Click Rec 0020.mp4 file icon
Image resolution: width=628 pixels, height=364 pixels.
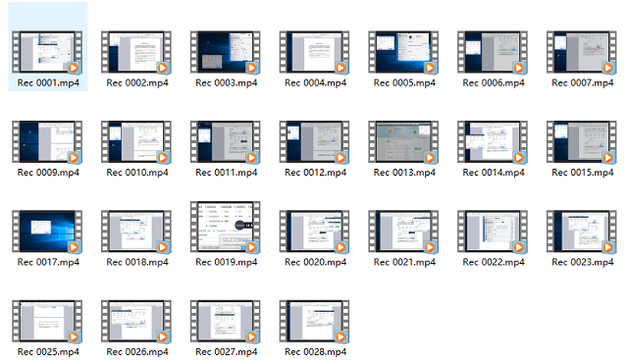tap(314, 232)
